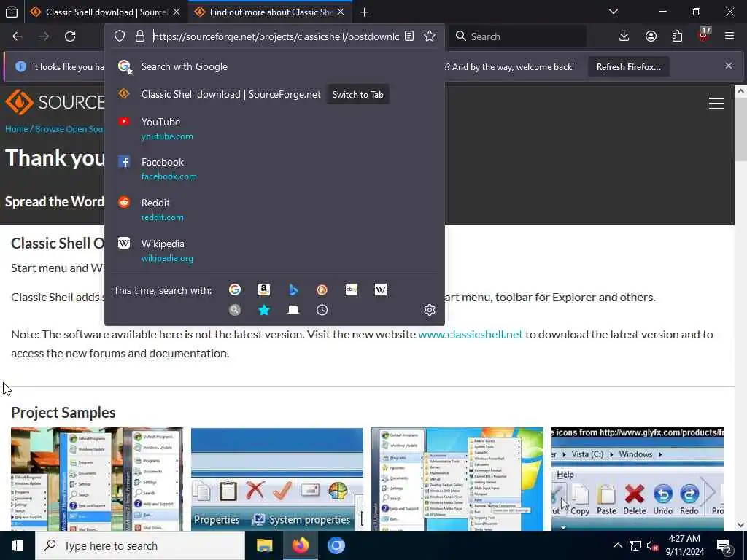Click the scrollbar down arrow
Image resolution: width=747 pixels, height=560 pixels.
pos(741,525)
